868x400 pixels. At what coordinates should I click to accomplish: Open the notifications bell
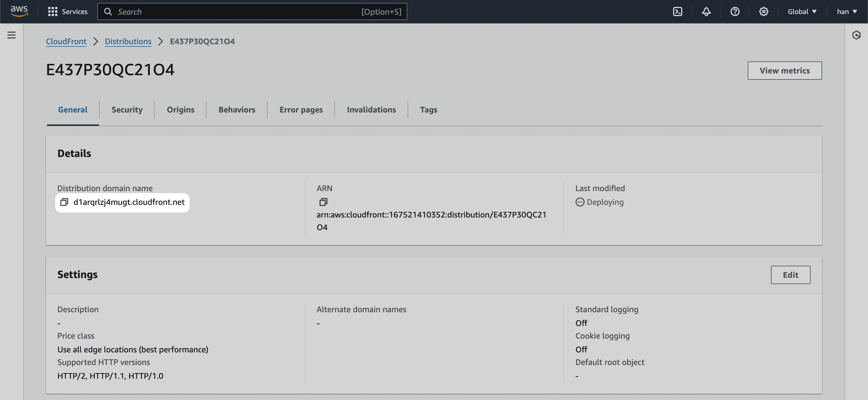click(706, 11)
